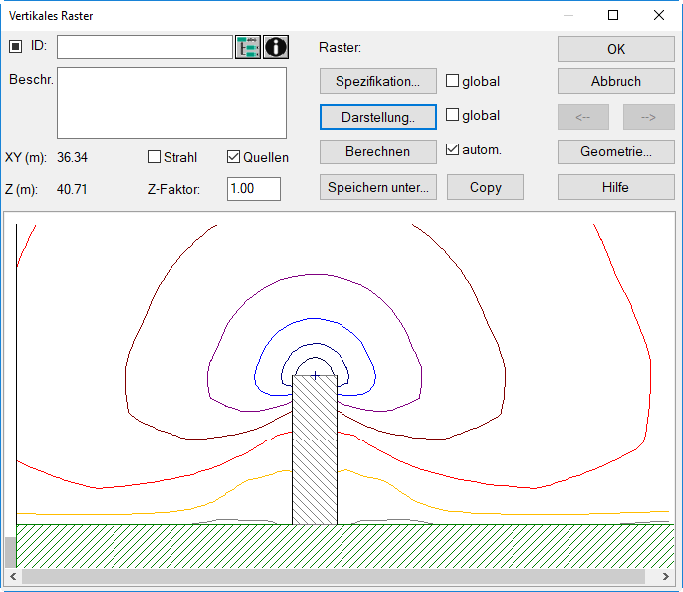Click the horizontal scrollbar thumb

point(333,576)
